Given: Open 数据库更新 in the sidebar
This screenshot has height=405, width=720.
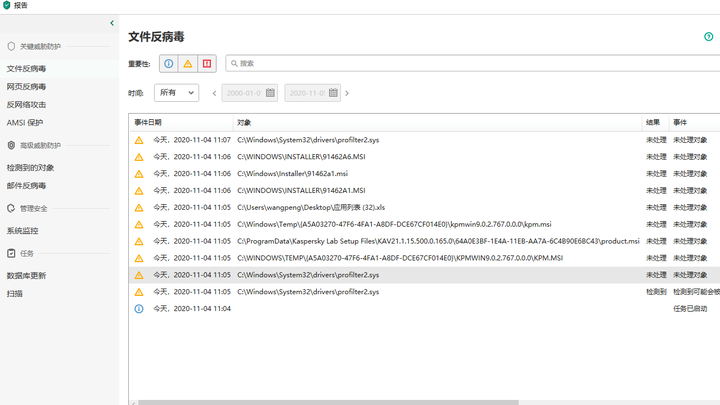Looking at the screenshot, I should pos(26,276).
